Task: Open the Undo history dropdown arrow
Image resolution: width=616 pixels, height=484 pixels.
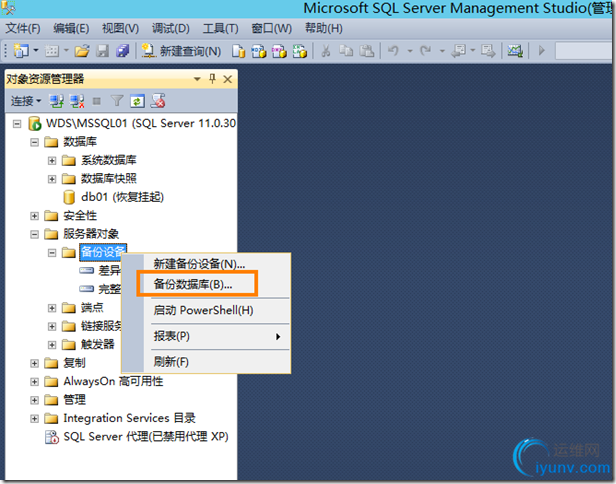Action: pyautogui.click(x=410, y=51)
